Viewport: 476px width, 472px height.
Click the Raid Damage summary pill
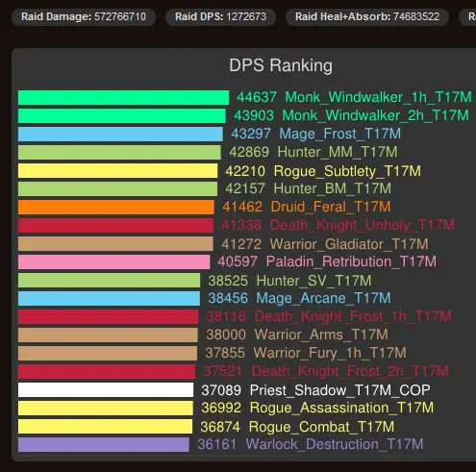click(84, 16)
